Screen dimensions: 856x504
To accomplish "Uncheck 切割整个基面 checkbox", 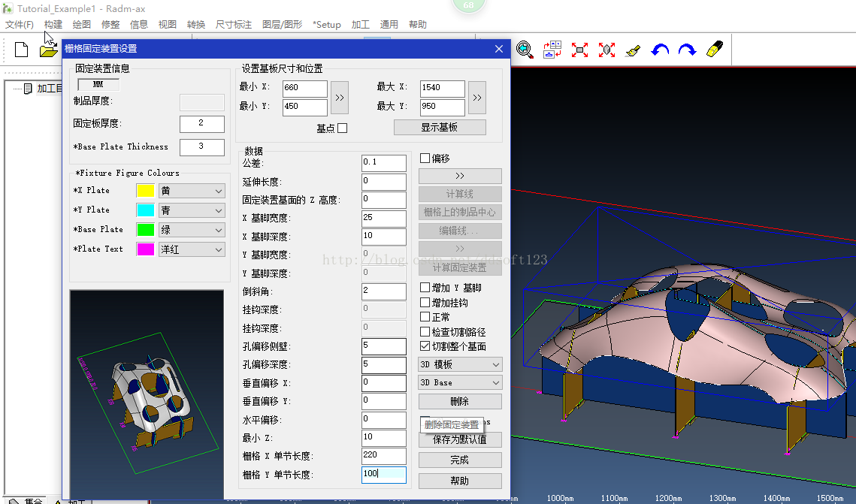I will [425, 346].
